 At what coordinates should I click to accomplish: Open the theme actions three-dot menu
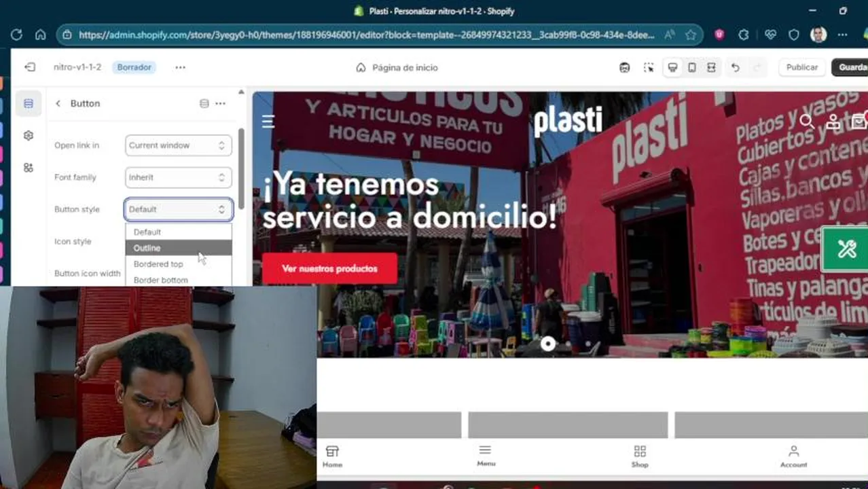coord(180,67)
